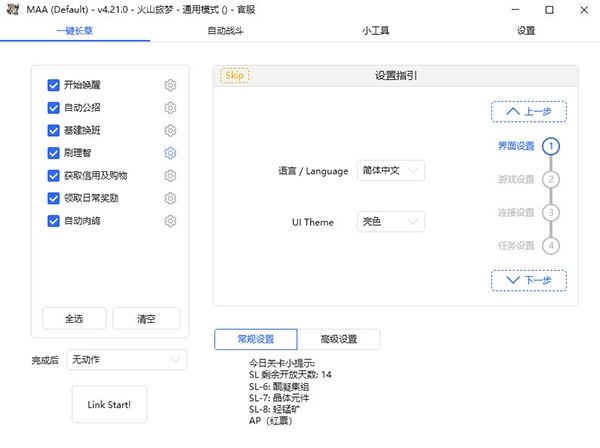
Task: Switch to the 自动战斗 tab
Action: pos(225,31)
